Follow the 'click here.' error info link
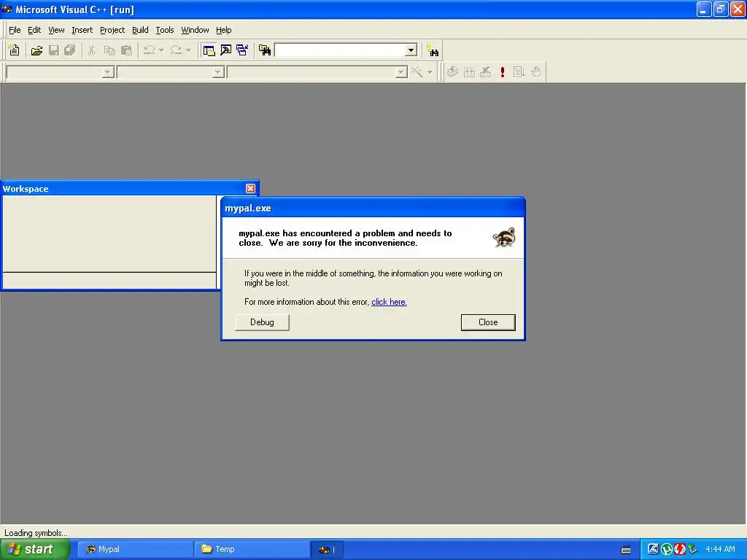This screenshot has width=747, height=560. [x=389, y=302]
